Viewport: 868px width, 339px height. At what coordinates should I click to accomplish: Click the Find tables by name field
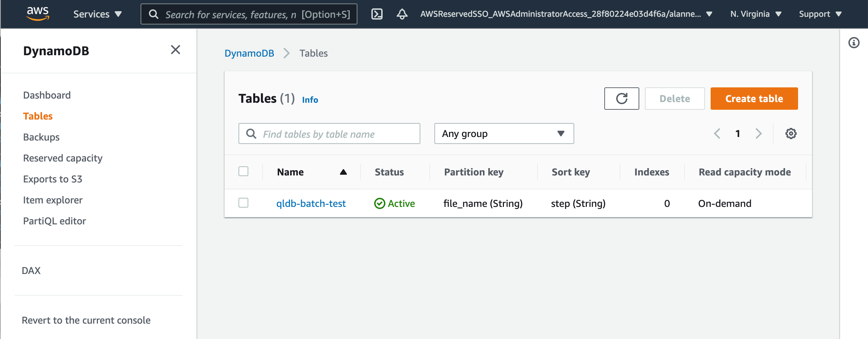(329, 134)
